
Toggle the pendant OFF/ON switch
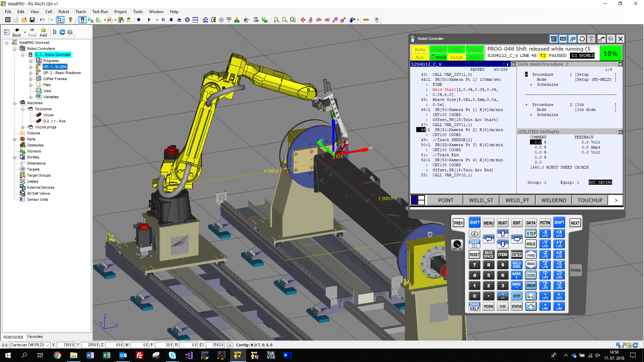pos(457,244)
